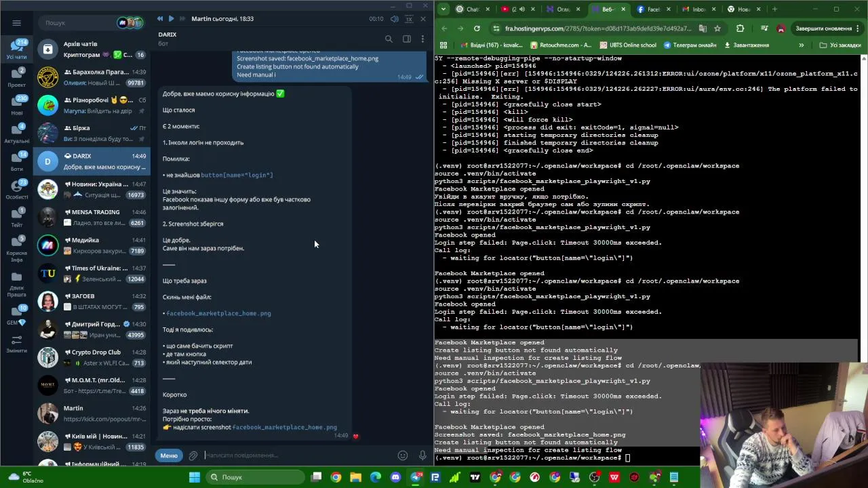Open the "Times of Ukraine" channel
Viewport: 868px width, 488px height.
coord(92,273)
